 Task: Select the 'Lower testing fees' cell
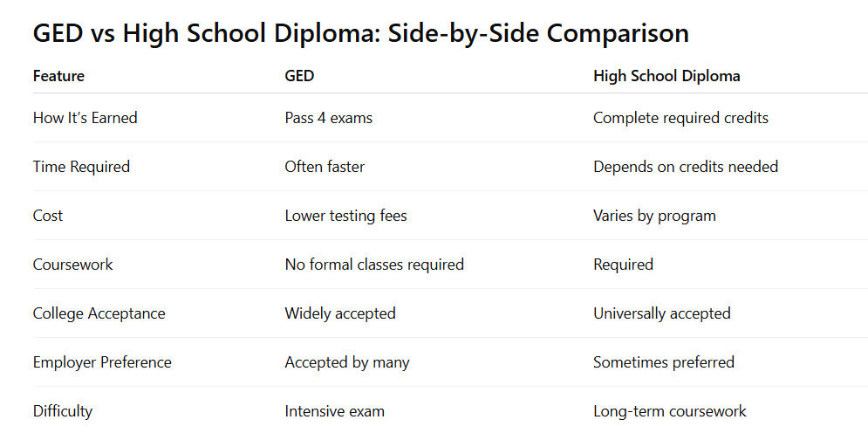click(345, 216)
